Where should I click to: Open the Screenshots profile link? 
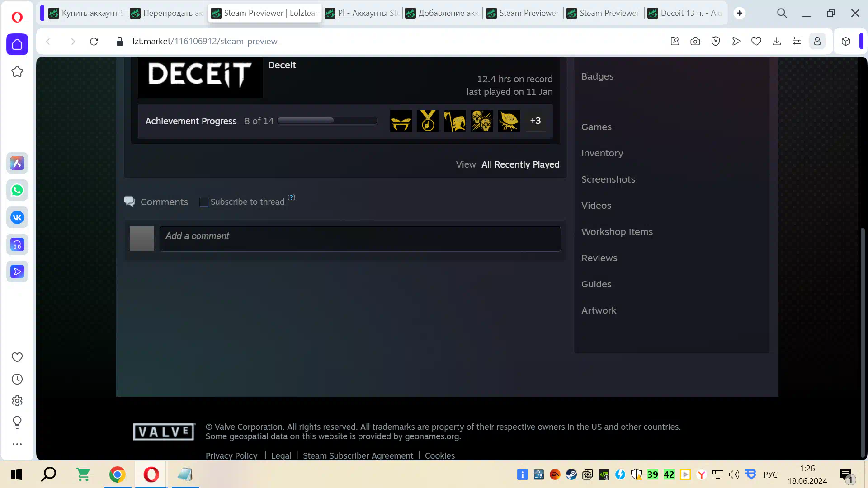click(608, 179)
